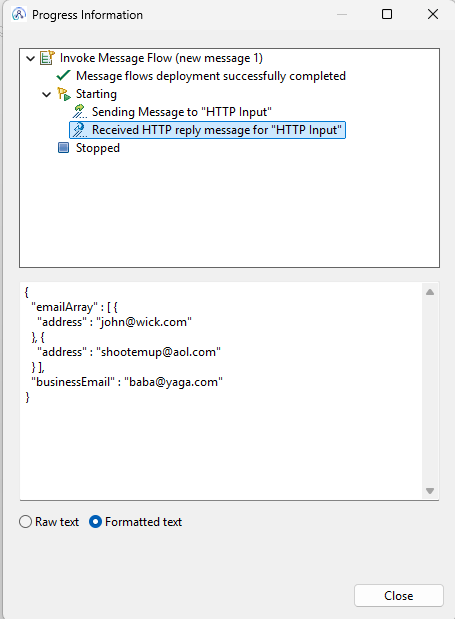The width and height of the screenshot is (455, 619).
Task: Select the Stopped entry in tree
Action: coord(97,148)
